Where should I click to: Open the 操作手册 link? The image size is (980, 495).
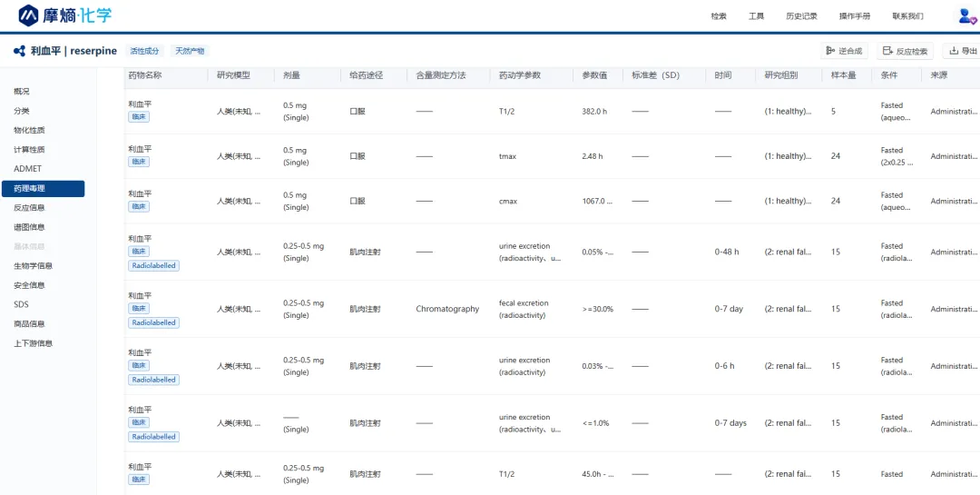854,16
